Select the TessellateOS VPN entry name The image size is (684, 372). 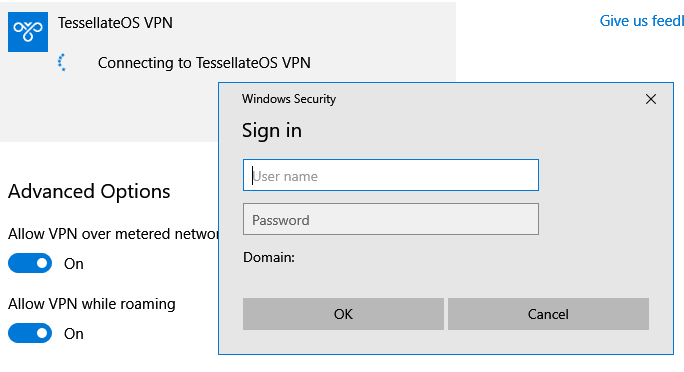[115, 23]
